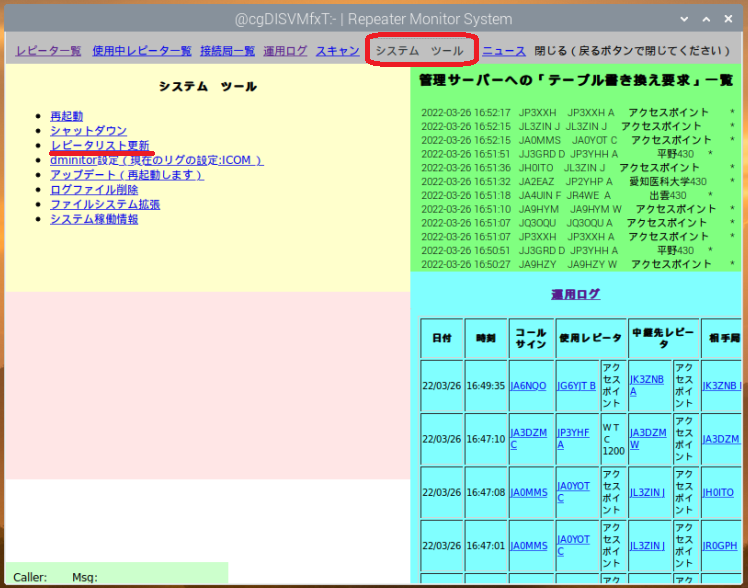748x588 pixels.
Task: Click callsign JA6NQO in the log table
Action: coord(528,385)
